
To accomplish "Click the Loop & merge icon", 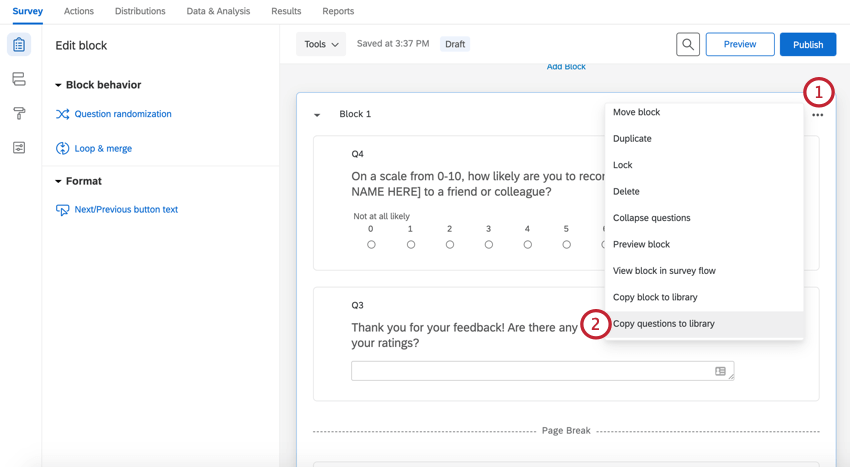I will click(62, 148).
